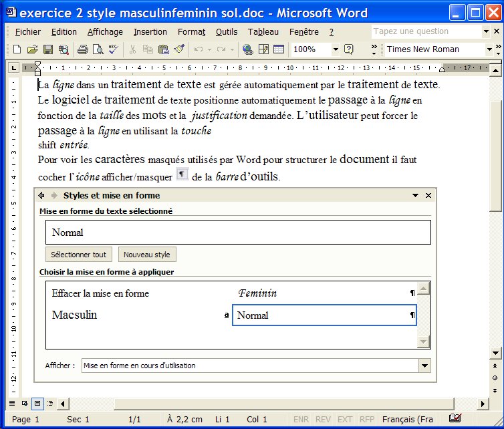Open the Redo history dropdown arrow

pyautogui.click(x=232, y=49)
